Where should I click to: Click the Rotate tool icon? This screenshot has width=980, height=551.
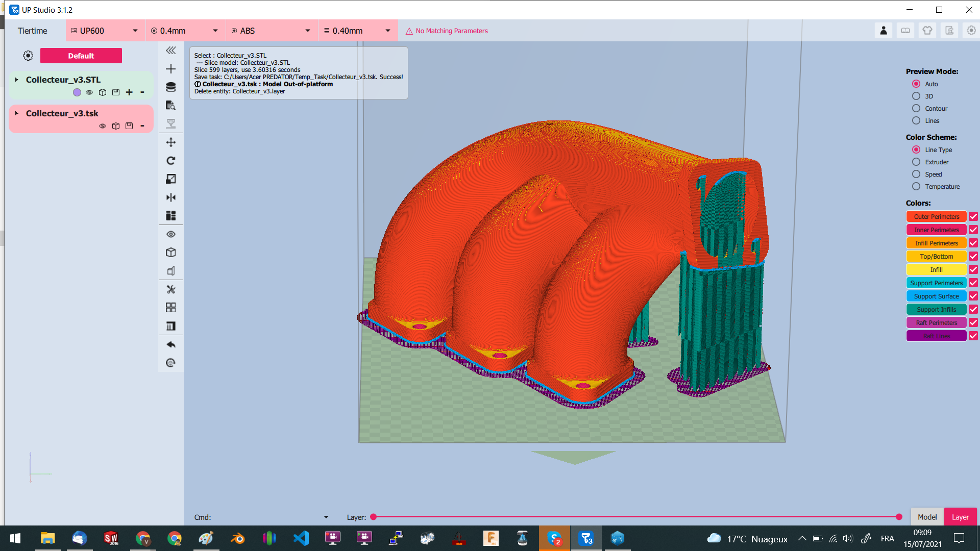[x=171, y=161]
